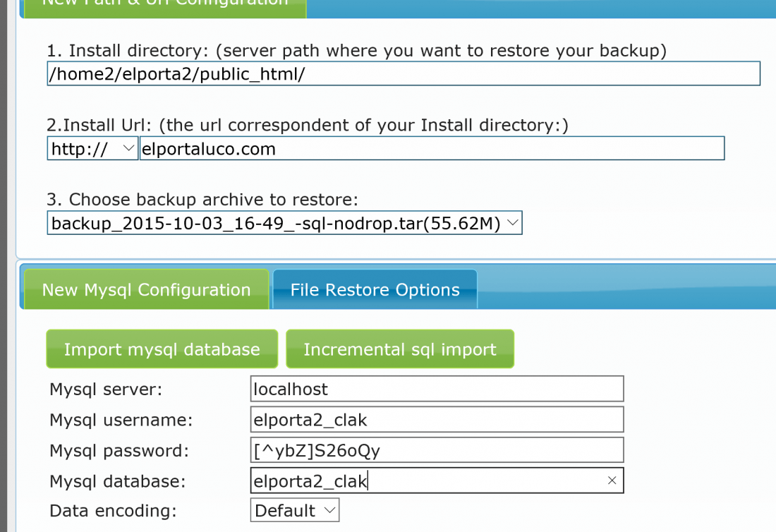The height and width of the screenshot is (532, 776).
Task: Switch to File Restore Options tab
Action: coord(375,289)
